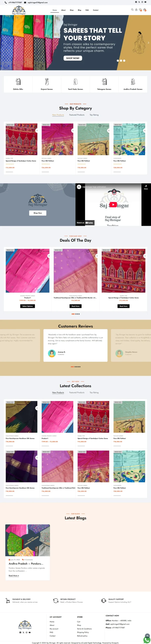The width and height of the screenshot is (151, 644).
Task: Open the Shop menu item
Action: (72, 10)
